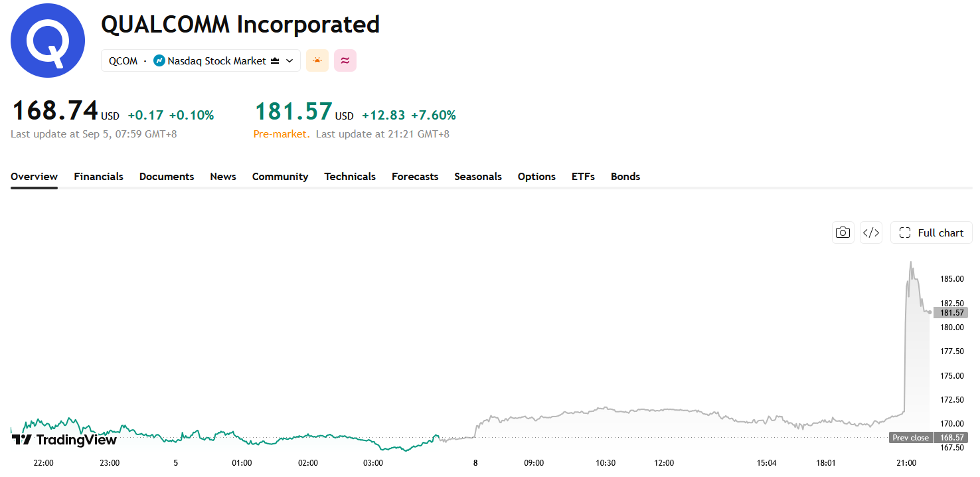Open the Bonds tab
This screenshot has width=980, height=477.
625,177
